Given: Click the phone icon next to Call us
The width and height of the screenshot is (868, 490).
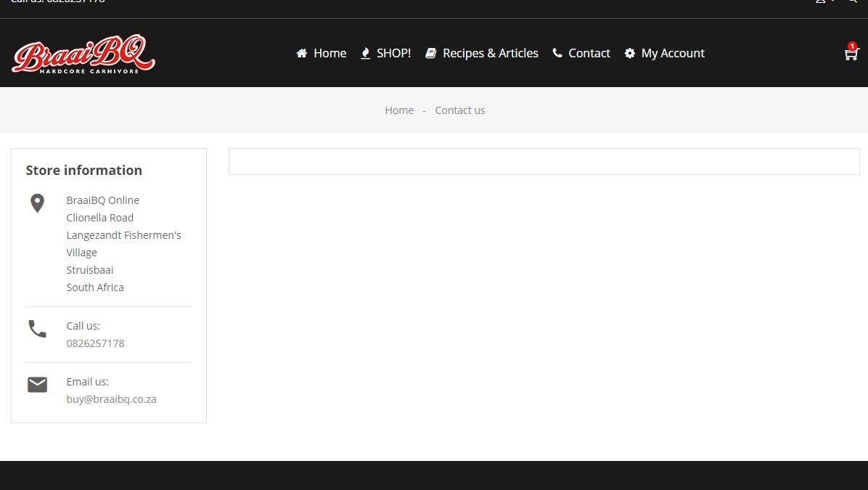Looking at the screenshot, I should coord(37,329).
